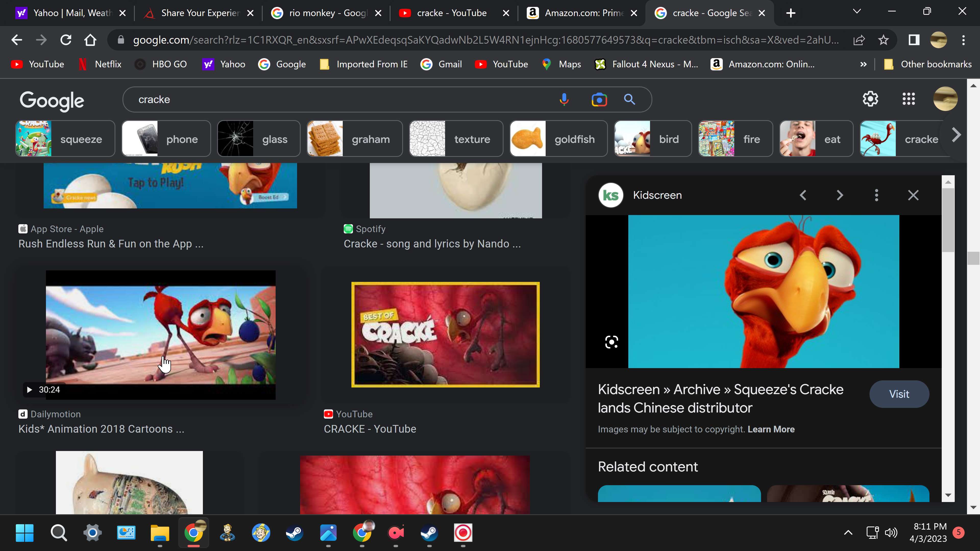980x551 pixels.
Task: Open a new browser tab
Action: [791, 13]
